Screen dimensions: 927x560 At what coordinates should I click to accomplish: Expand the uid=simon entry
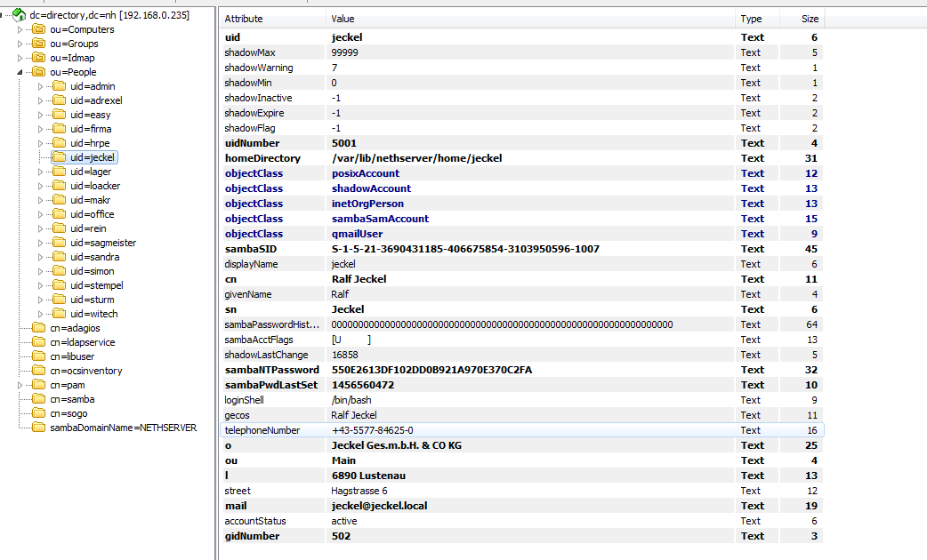(40, 271)
